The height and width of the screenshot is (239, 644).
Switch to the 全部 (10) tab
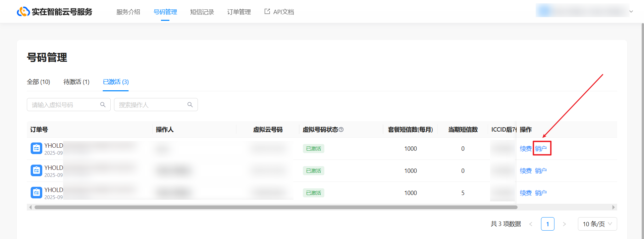tap(38, 82)
